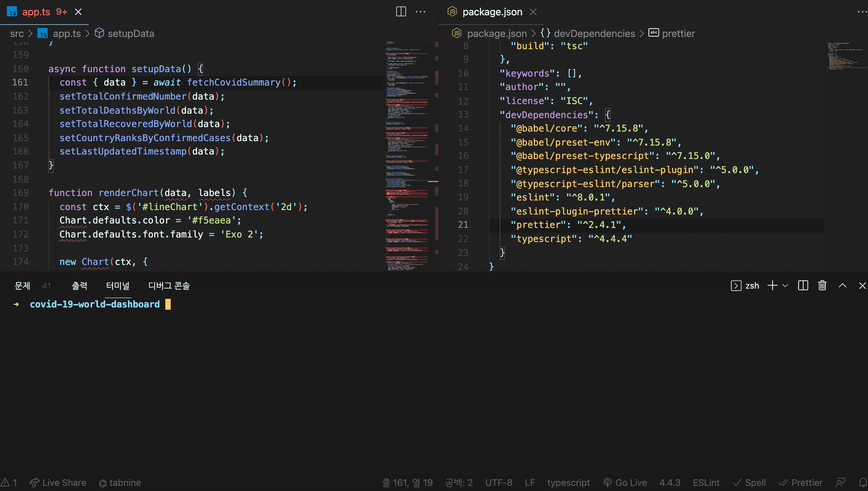
Task: Change the LF end-of-line sequence
Action: pos(530,483)
